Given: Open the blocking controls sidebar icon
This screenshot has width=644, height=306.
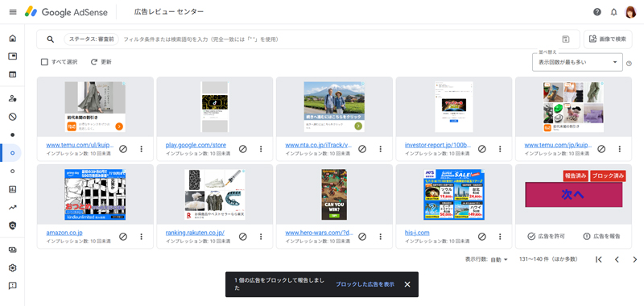Looking at the screenshot, I should click(x=13, y=117).
